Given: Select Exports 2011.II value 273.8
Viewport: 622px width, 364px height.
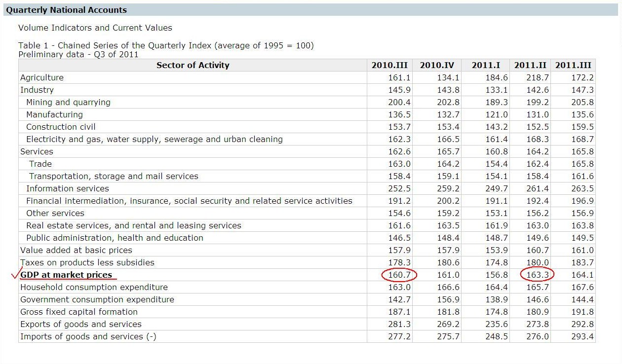Looking at the screenshot, I should click(538, 324).
